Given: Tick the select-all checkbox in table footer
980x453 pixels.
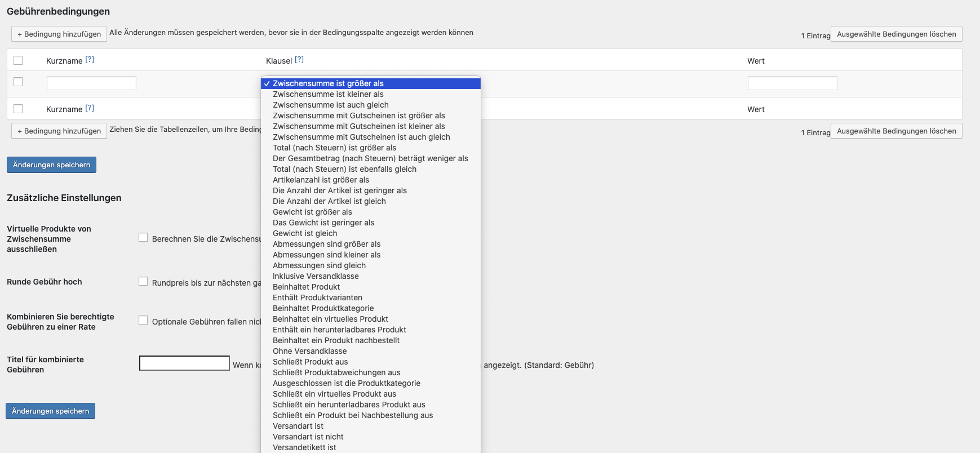Looking at the screenshot, I should click(x=18, y=109).
